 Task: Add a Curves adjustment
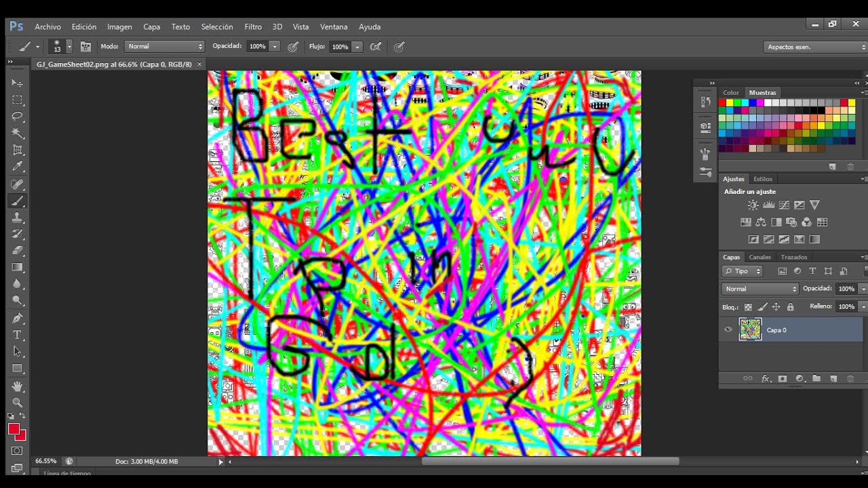784,205
